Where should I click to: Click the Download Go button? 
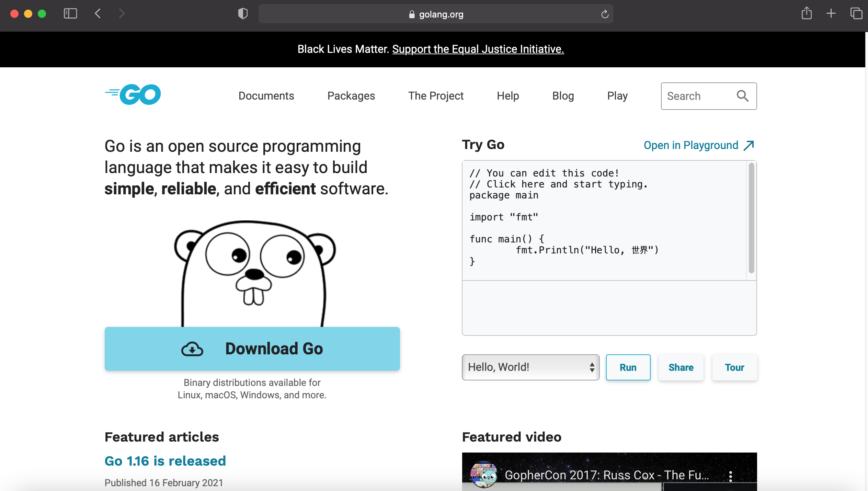[x=252, y=349]
